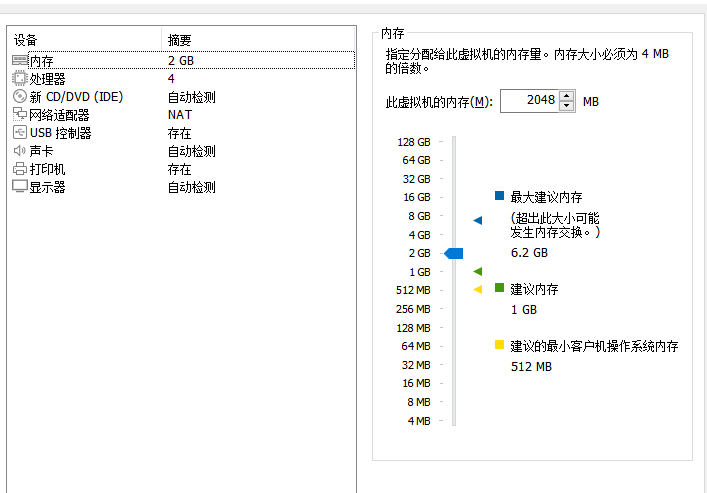Viewport: 707px width, 493px height.
Task: Click the yellow minimum guest OS memory marker
Action: 477,290
